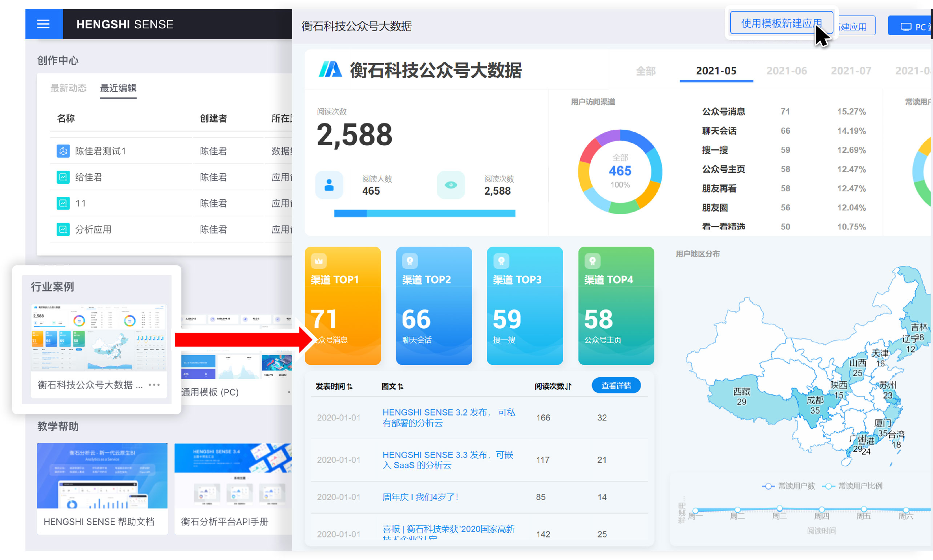Open the hamburger menu in the header
933x560 pixels.
coord(43,24)
